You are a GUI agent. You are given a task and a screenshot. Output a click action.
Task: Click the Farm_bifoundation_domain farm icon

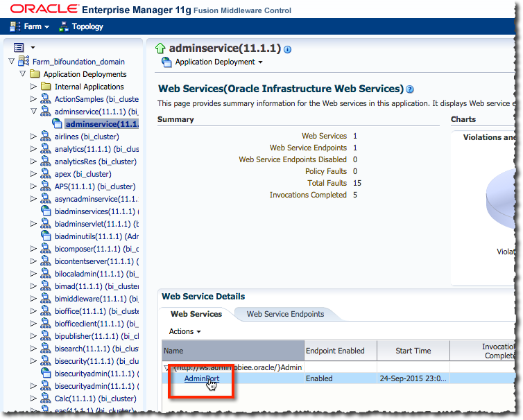(24, 62)
